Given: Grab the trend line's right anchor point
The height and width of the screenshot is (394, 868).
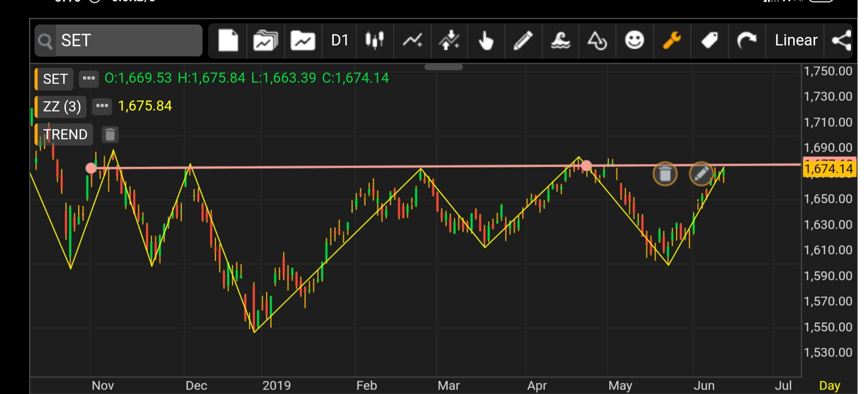Looking at the screenshot, I should click(x=586, y=166).
